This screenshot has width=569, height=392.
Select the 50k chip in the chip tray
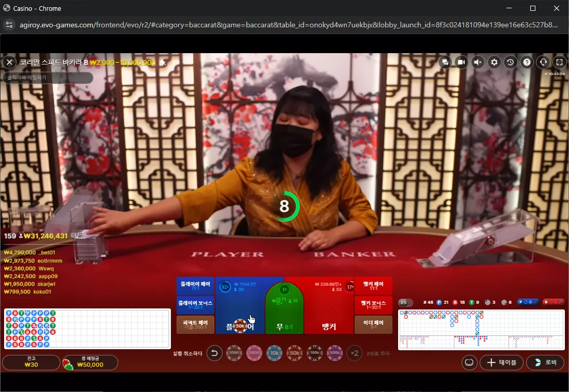pyautogui.click(x=294, y=353)
